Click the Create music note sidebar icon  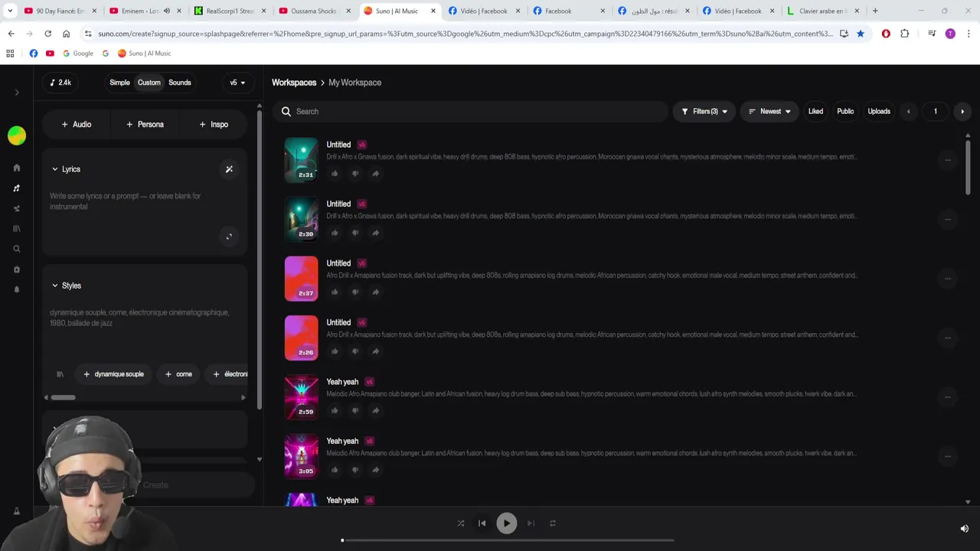(x=17, y=188)
